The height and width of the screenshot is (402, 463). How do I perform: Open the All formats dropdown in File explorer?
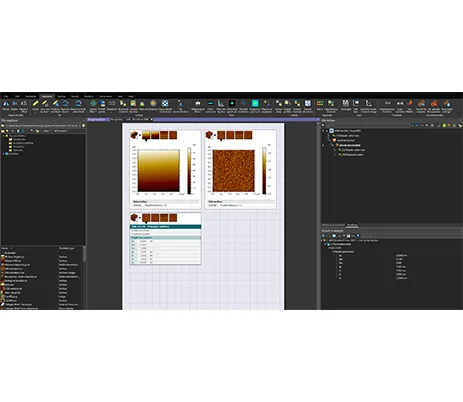click(x=61, y=131)
